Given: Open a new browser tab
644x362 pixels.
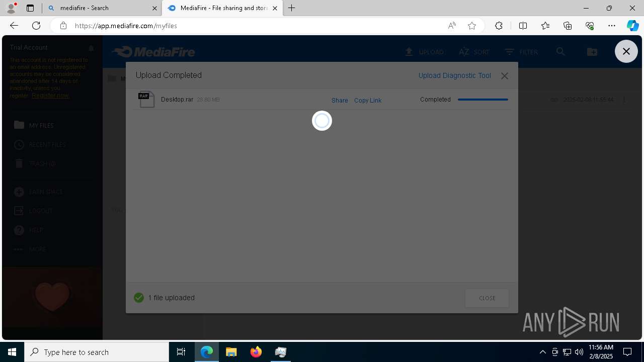Looking at the screenshot, I should [292, 8].
